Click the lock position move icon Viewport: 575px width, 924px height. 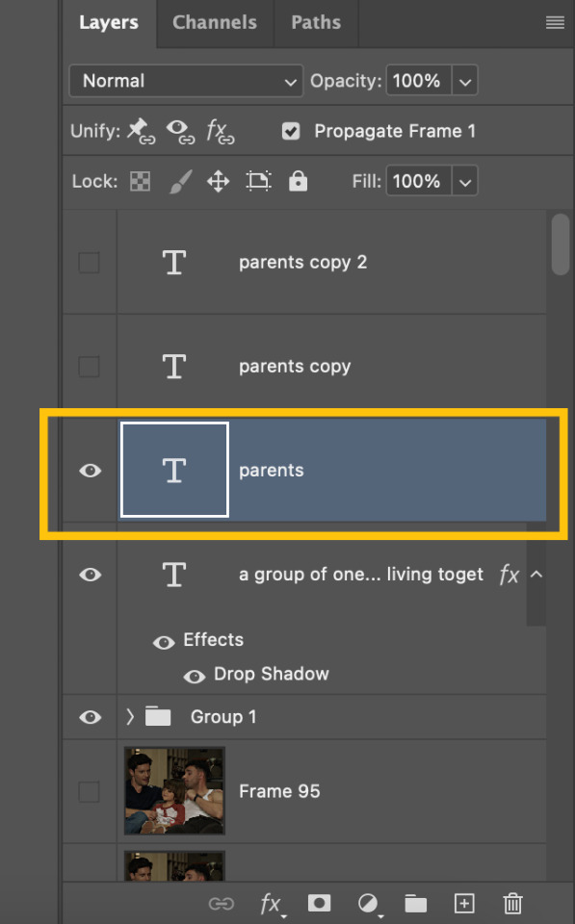tap(219, 182)
